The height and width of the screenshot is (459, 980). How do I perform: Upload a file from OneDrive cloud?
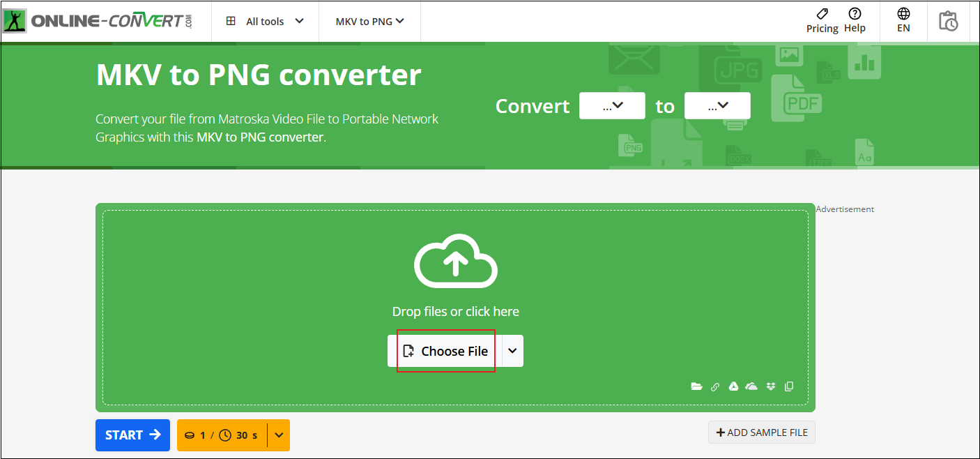(x=751, y=386)
